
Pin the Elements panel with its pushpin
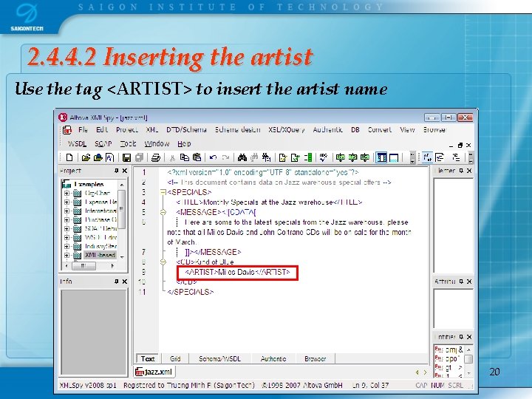pyautogui.click(x=461, y=171)
